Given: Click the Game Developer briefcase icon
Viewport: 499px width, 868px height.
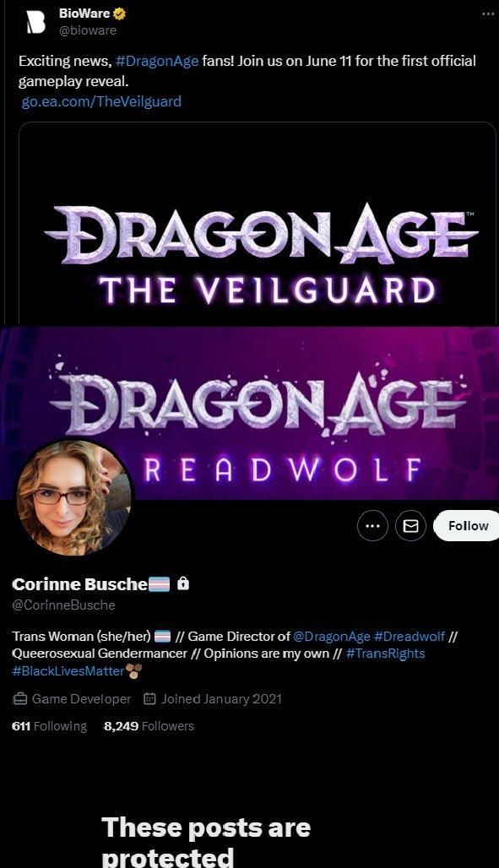Looking at the screenshot, I should [20, 699].
